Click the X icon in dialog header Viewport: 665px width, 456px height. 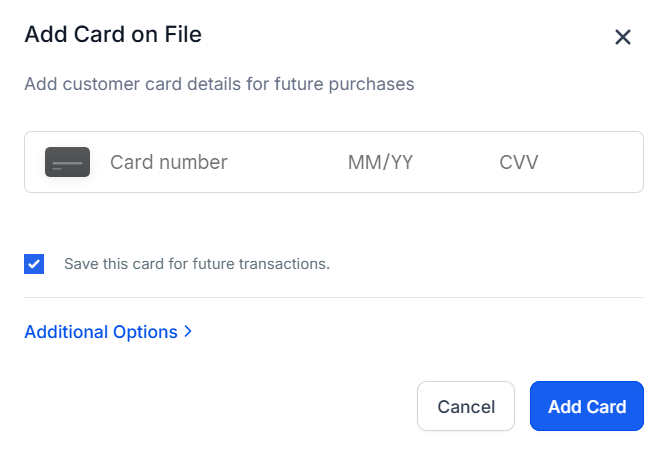[x=622, y=37]
